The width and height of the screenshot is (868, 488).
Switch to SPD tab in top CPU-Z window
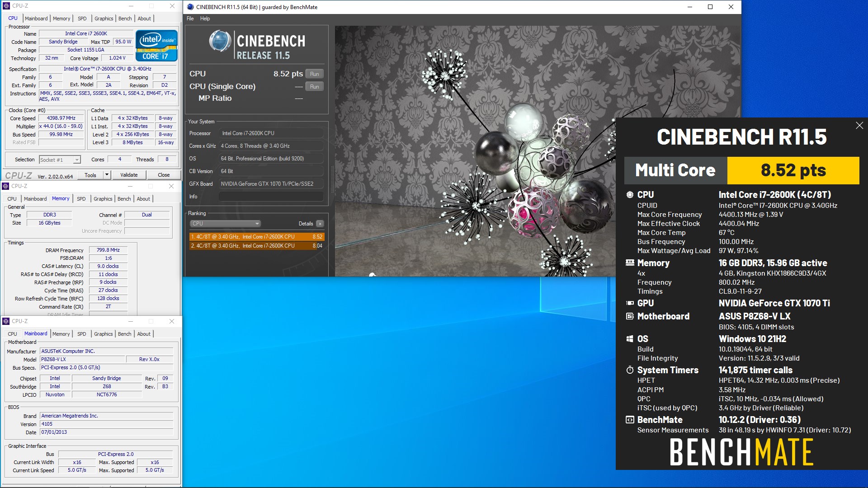[82, 19]
